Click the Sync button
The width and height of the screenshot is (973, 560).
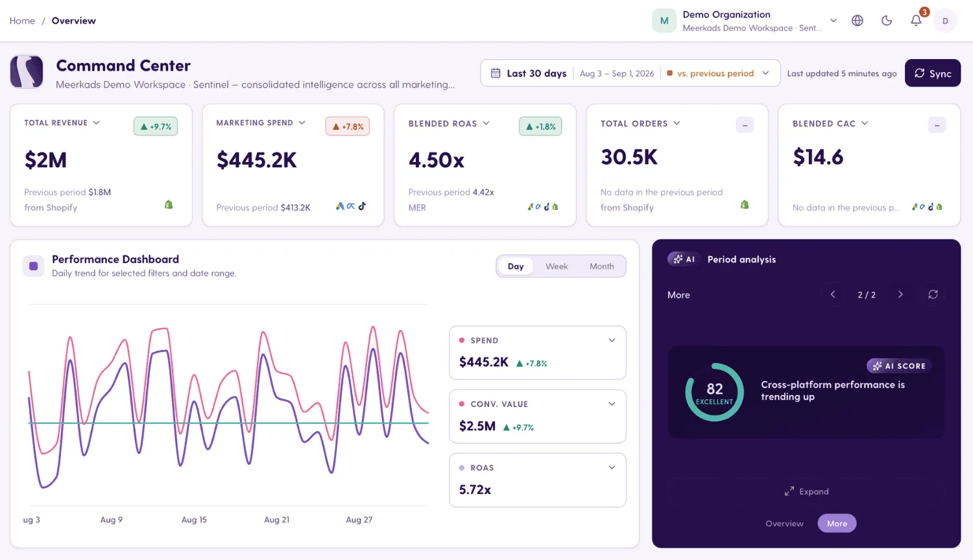(933, 73)
